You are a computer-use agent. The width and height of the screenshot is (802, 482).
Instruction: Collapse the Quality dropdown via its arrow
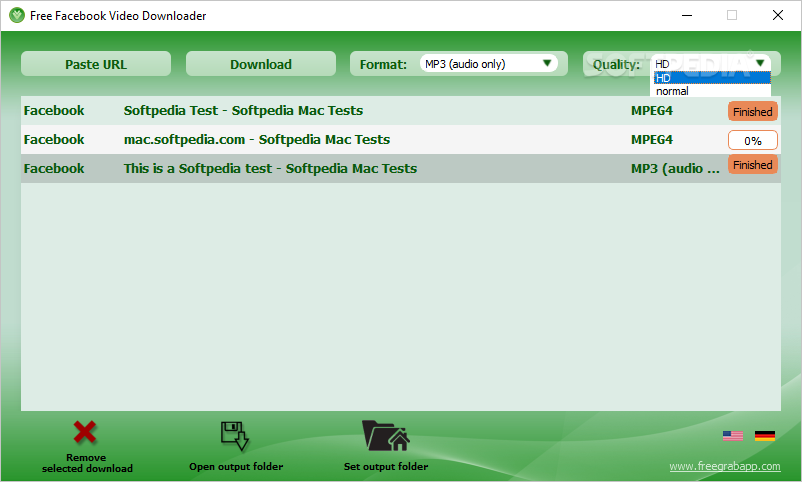[x=760, y=63]
